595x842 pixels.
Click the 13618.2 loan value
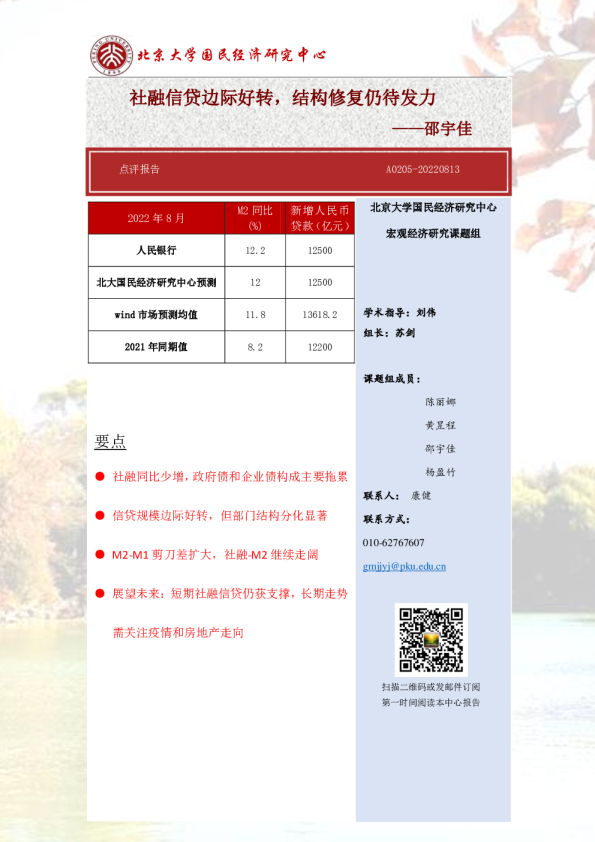click(x=320, y=315)
